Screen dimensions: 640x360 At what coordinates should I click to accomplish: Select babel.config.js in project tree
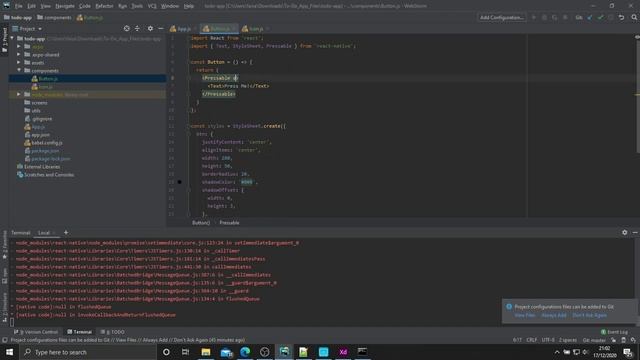tap(47, 143)
